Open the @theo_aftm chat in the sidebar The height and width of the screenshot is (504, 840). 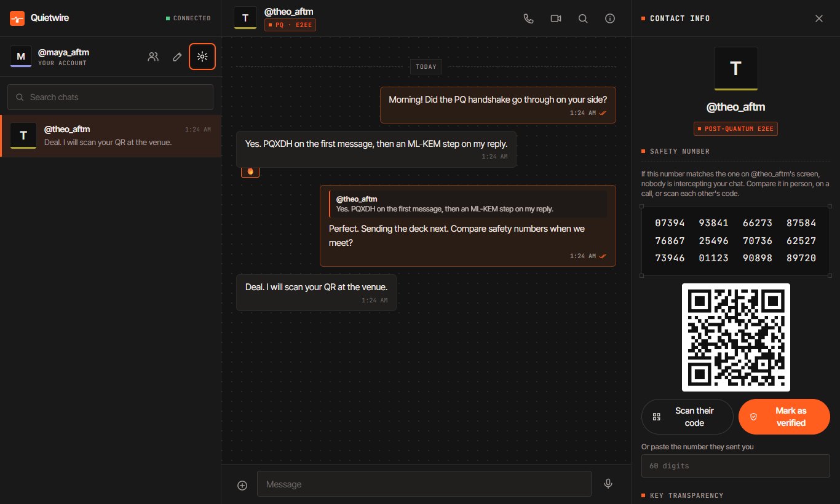[111, 136]
